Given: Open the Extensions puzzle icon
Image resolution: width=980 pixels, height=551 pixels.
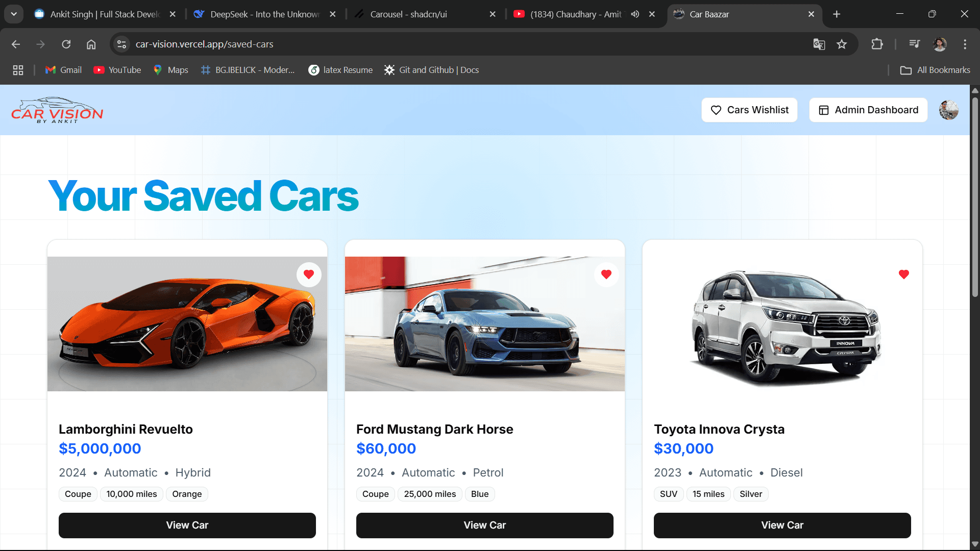Looking at the screenshot, I should [x=877, y=44].
